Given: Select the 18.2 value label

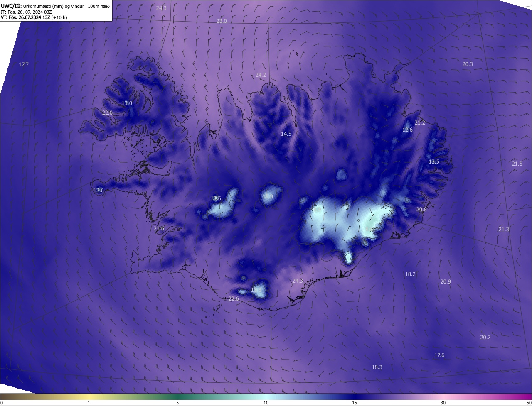Looking at the screenshot, I should point(410,274).
